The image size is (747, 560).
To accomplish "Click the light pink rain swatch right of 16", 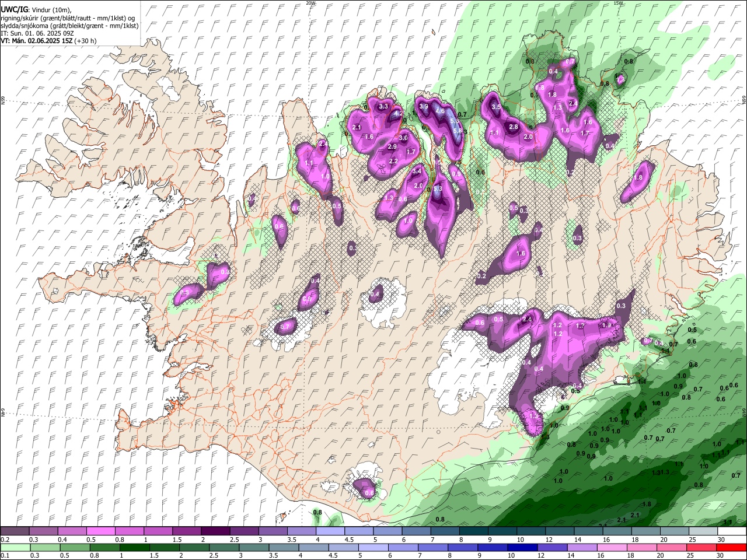I will [x=612, y=548].
